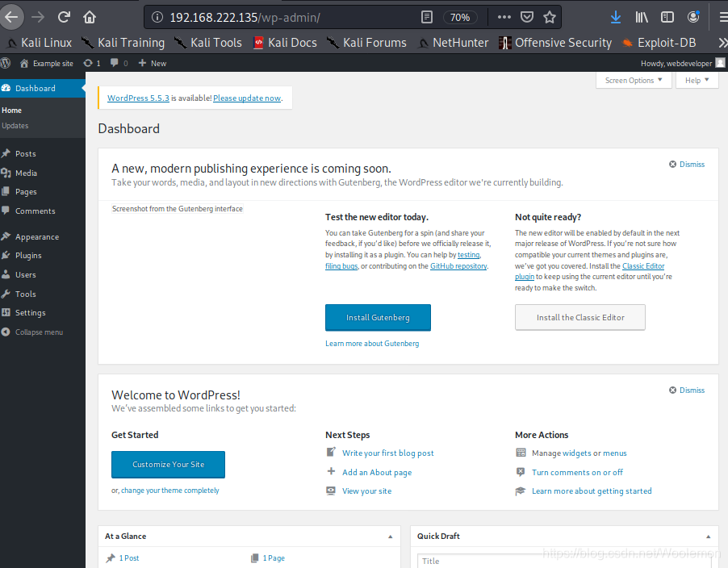Open Learn more about Gutenberg link

(x=372, y=344)
